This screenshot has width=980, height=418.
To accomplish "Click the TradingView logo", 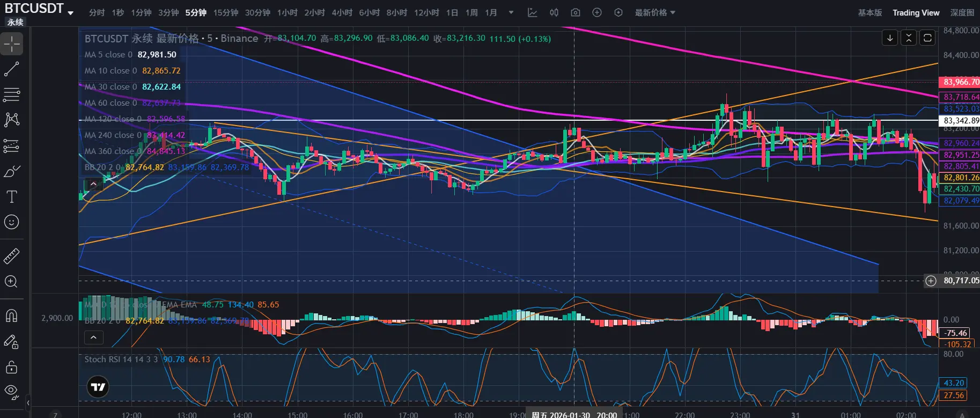I will click(98, 387).
